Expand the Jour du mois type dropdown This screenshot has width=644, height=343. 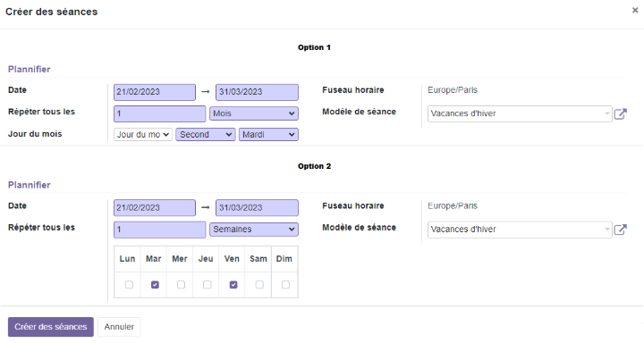[143, 135]
